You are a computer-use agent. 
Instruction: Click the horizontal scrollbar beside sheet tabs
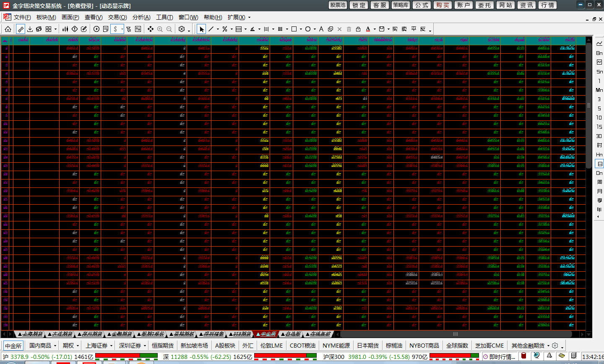(456, 334)
